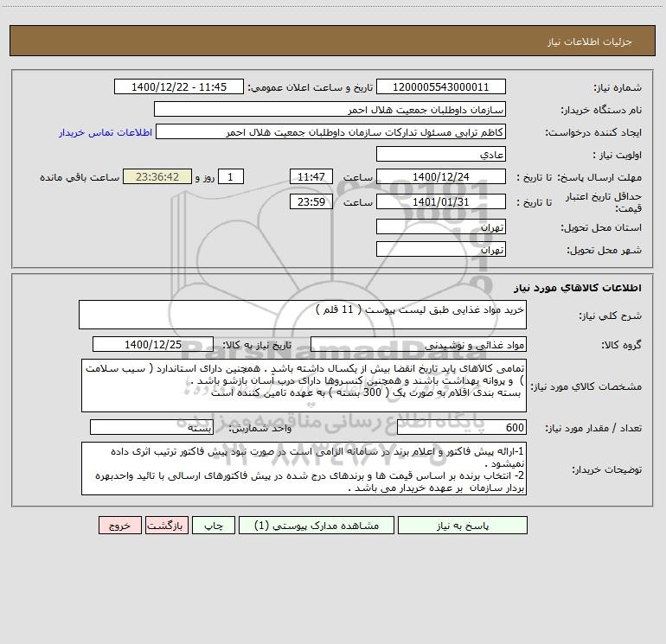Viewport: 666px width, 644px height.
Task: Click the buyer organization name field
Action: point(330,109)
